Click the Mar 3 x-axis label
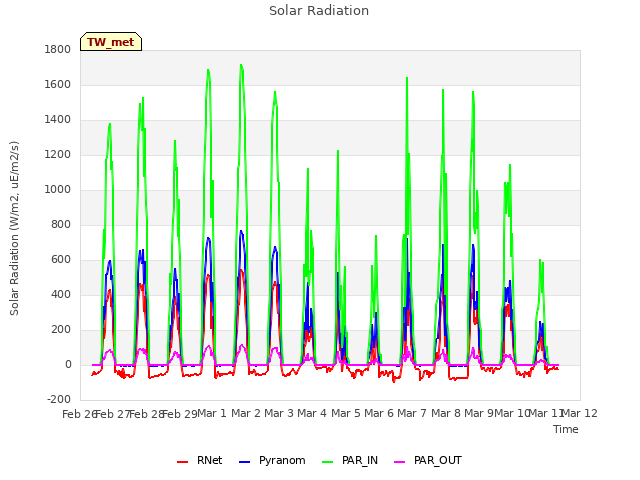The image size is (640, 480). pos(279,413)
